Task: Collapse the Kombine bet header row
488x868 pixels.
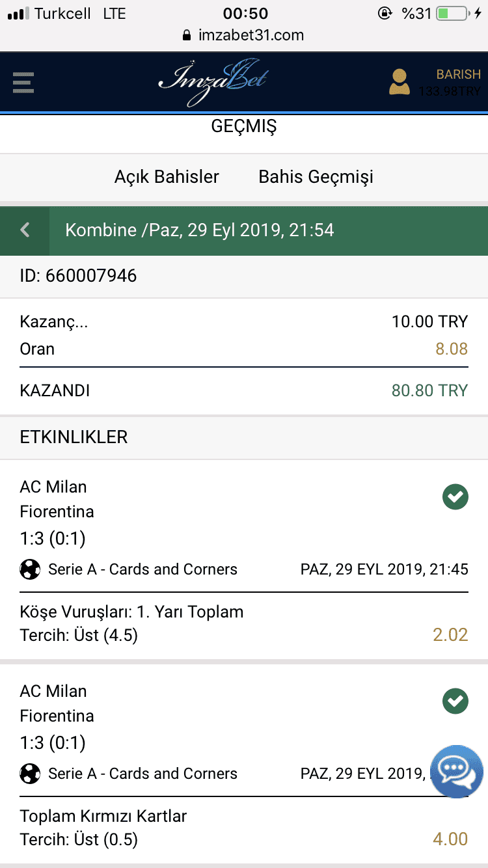Action: tap(244, 230)
